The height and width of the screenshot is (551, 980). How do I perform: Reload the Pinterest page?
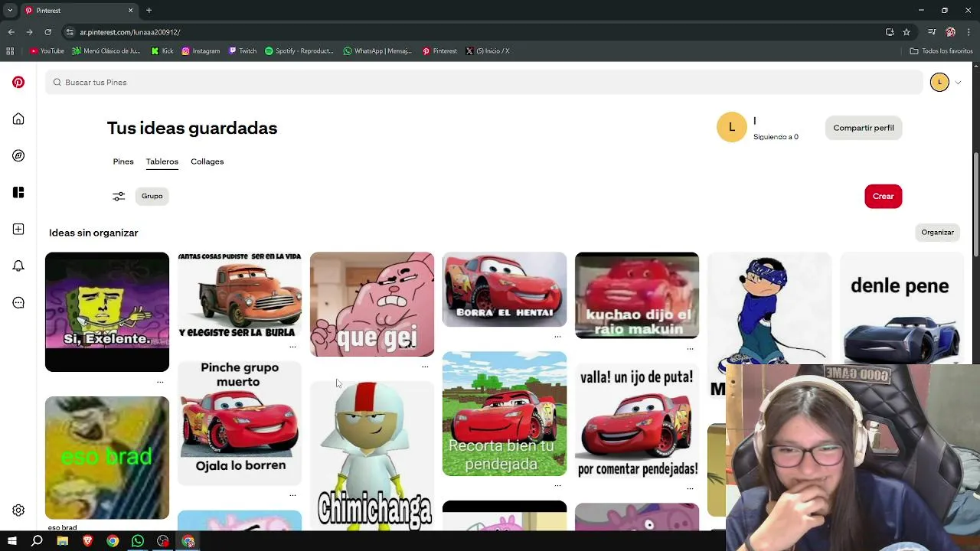(47, 32)
